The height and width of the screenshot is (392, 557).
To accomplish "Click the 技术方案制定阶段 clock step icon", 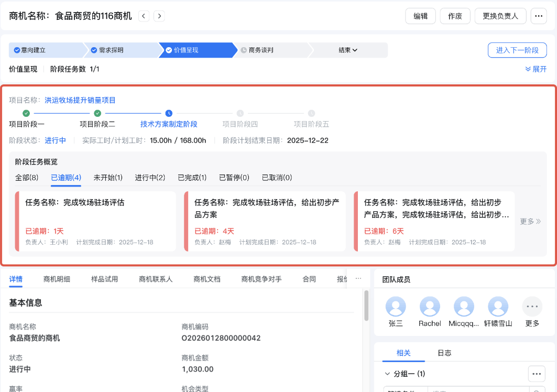I will point(168,113).
